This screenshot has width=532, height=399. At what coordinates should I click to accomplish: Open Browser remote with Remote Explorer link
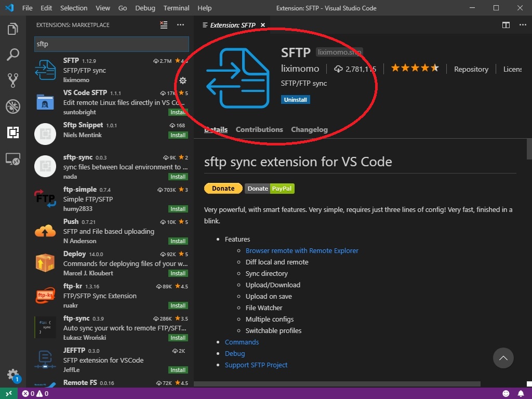pos(302,251)
